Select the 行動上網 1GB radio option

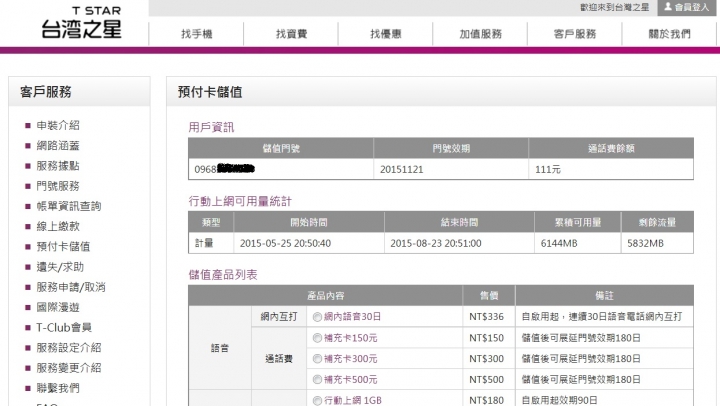317,400
